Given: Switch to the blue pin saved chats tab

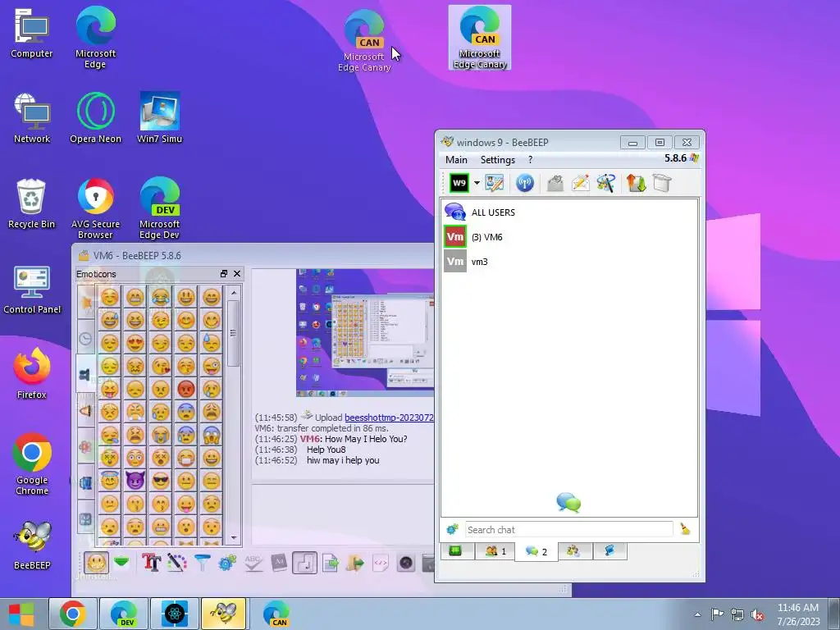Looking at the screenshot, I should pyautogui.click(x=609, y=550).
